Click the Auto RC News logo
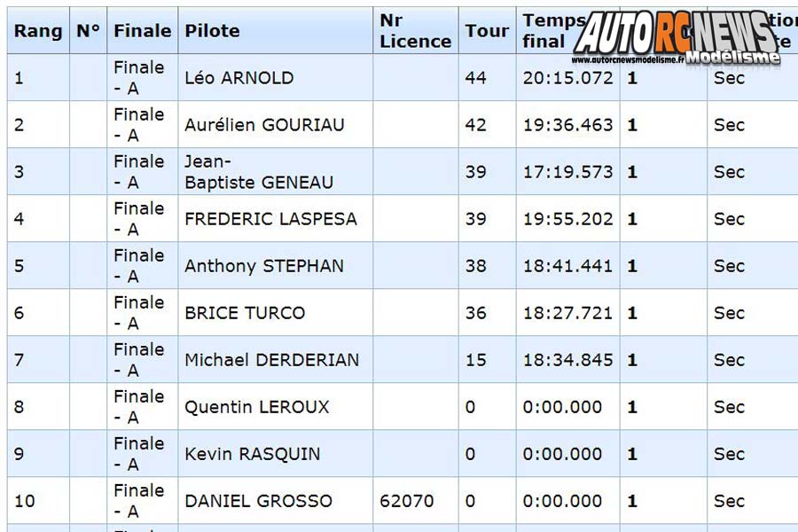Viewport: 798px width, 532px height. tap(674, 34)
